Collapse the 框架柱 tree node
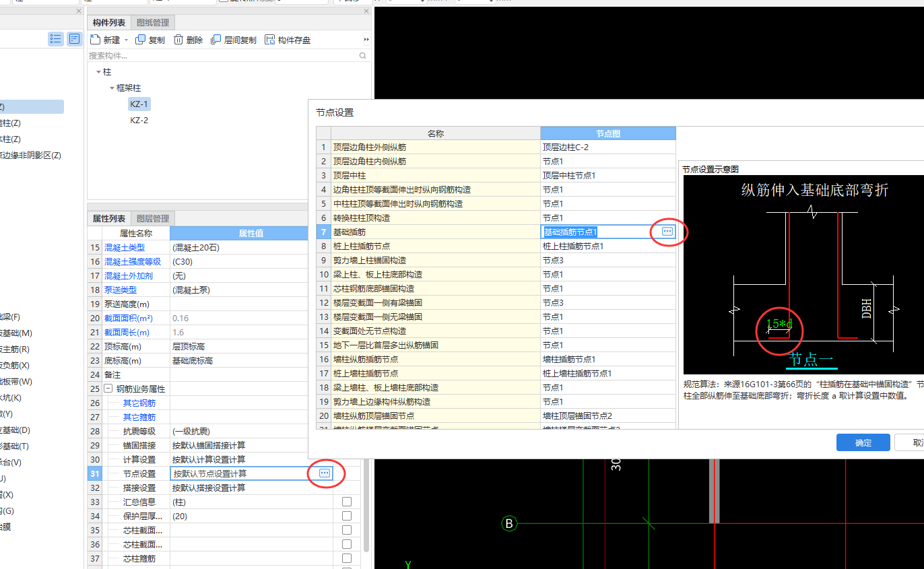The image size is (924, 569). 112,88
